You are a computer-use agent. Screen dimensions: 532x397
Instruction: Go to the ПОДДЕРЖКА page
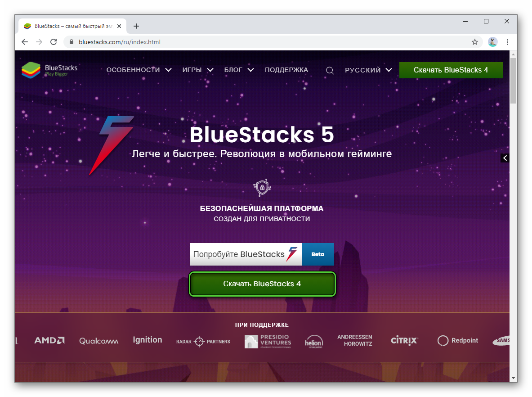click(286, 70)
